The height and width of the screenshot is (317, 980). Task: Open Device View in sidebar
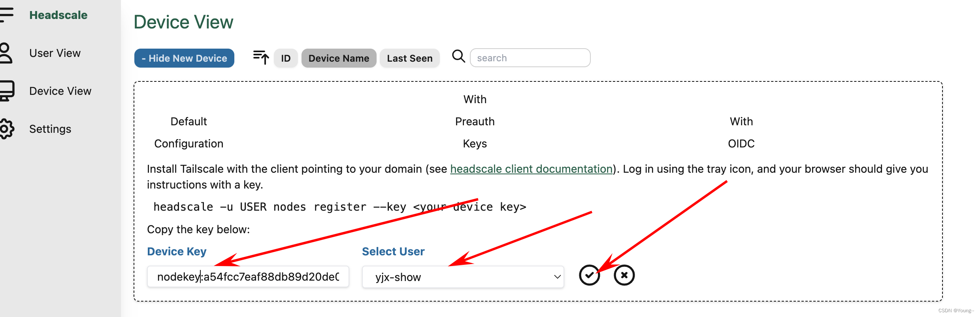click(60, 91)
